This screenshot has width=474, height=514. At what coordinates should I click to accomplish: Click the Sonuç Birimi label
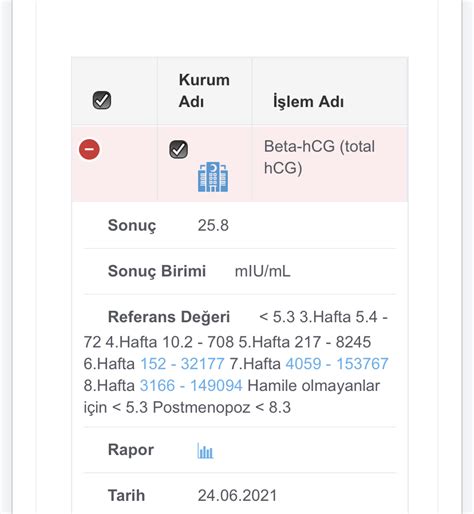(157, 271)
